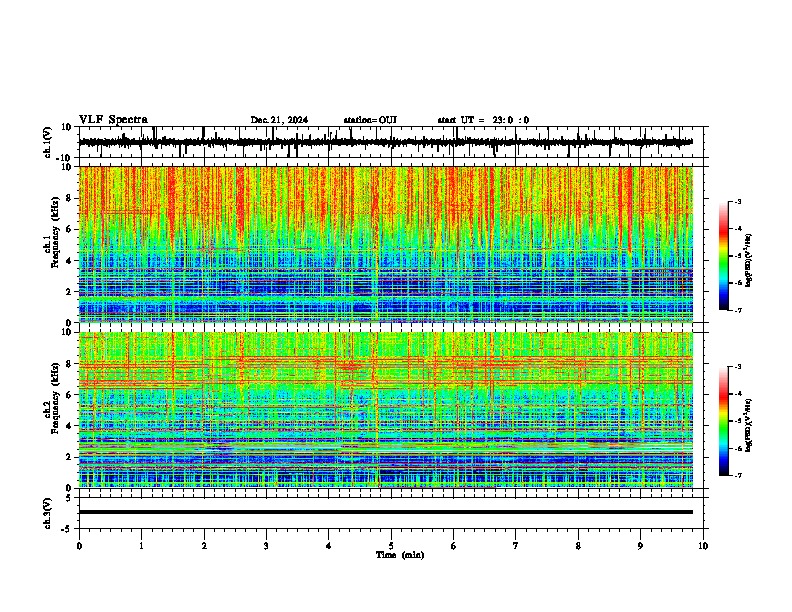This screenshot has width=792, height=612.
Task: Click the tick label "5" on the Time axis
Action: tap(391, 546)
